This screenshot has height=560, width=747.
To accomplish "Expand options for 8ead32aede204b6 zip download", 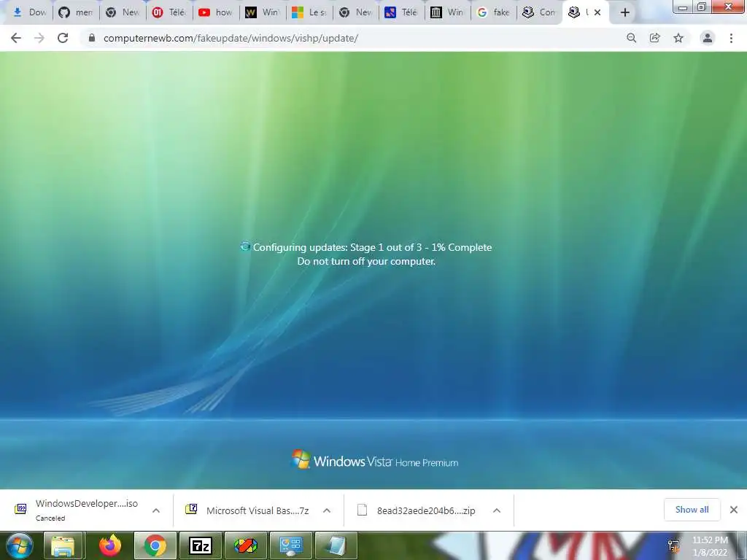I will [x=496, y=510].
